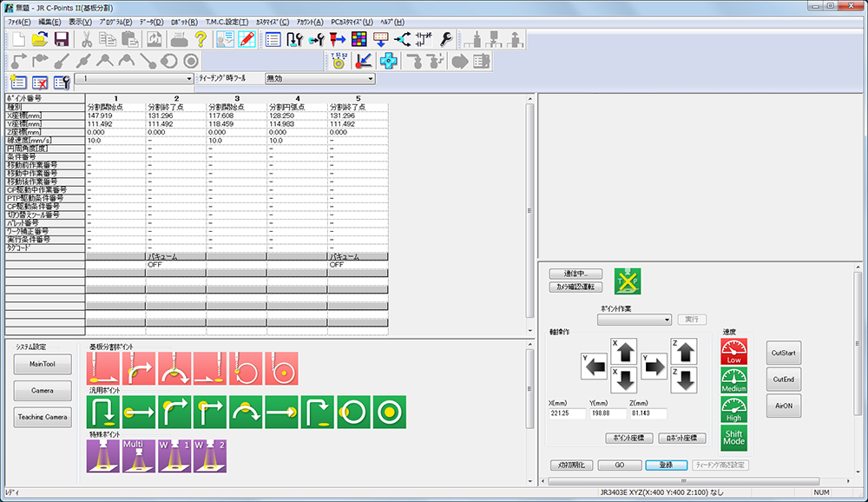Jog X axis up arrow
This screenshot has width=868, height=502.
624,351
